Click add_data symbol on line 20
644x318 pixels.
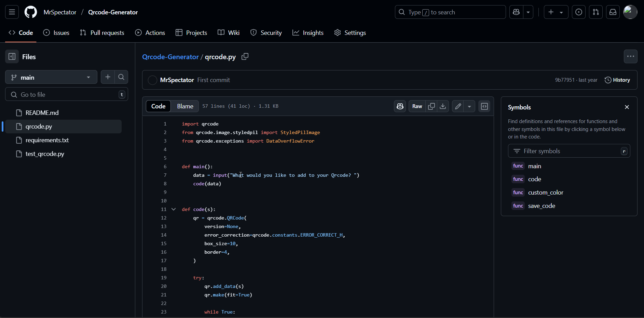(x=224, y=286)
